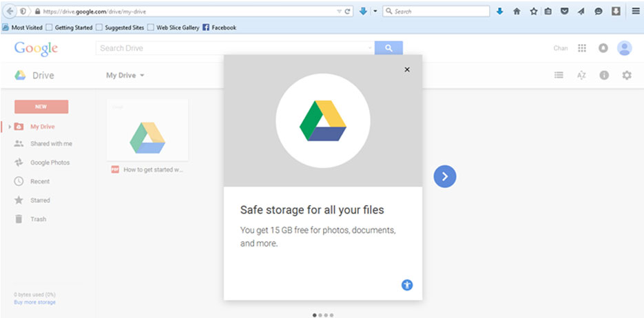
Task: Open the account profile avatar
Action: (624, 48)
